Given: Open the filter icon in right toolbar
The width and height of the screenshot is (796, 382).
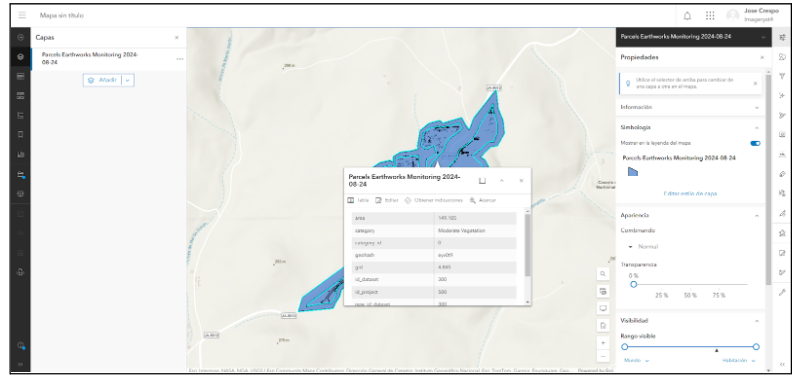Looking at the screenshot, I should [782, 76].
